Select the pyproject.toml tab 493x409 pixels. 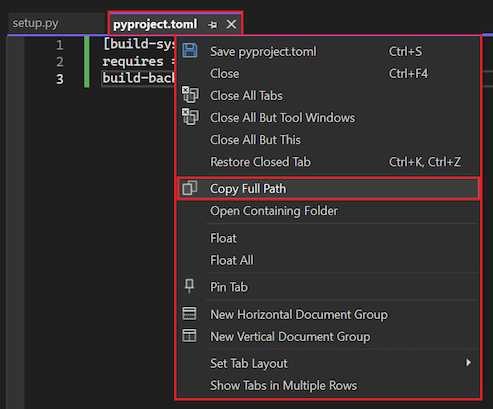155,24
